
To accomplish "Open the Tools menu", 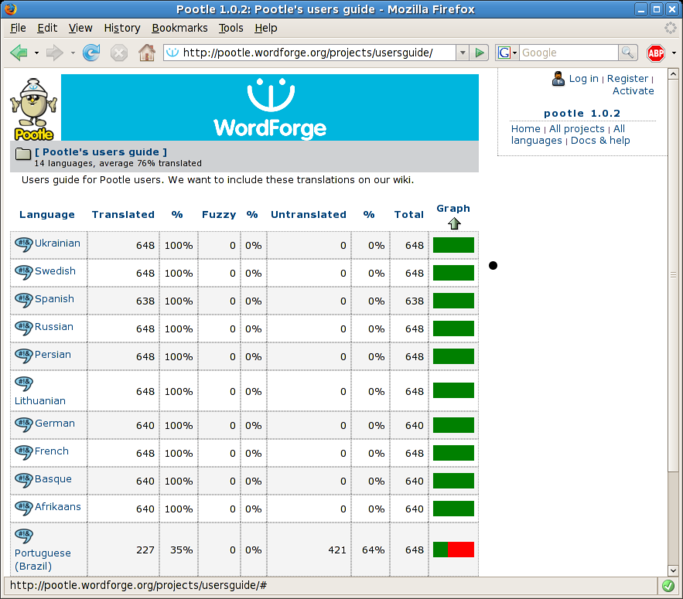I will (231, 28).
